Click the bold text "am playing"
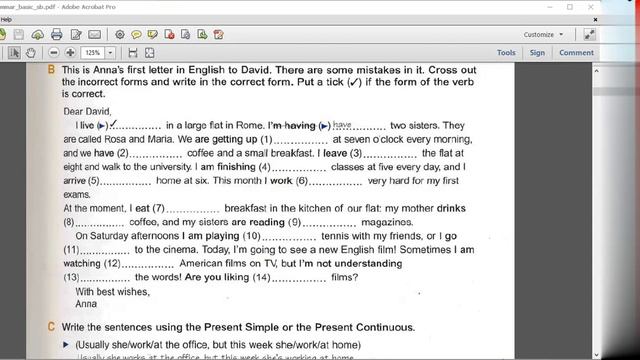640x360 pixels. click(x=213, y=236)
